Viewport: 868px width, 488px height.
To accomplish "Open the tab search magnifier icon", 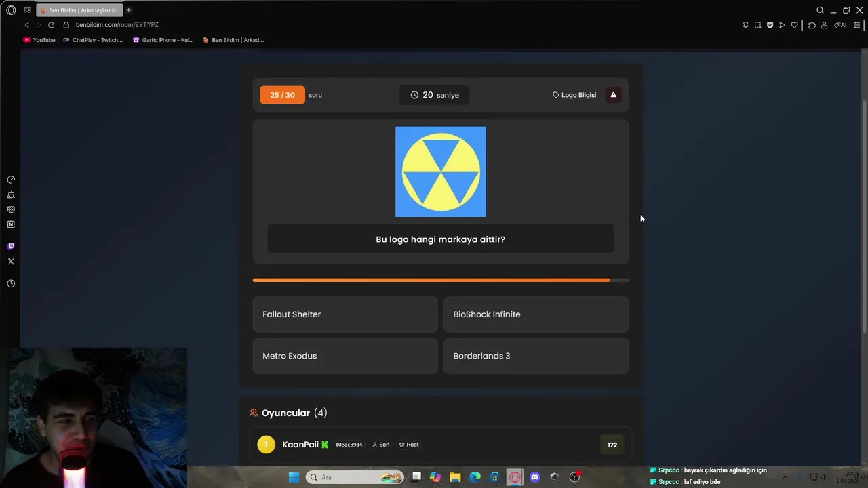I will click(820, 10).
